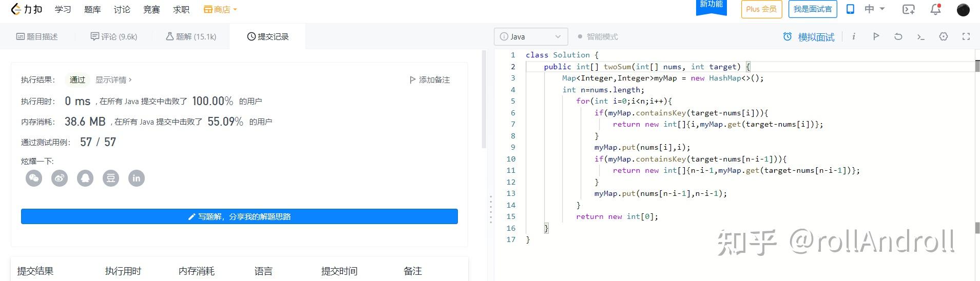Click the 内存消耗 column header in table
This screenshot has height=281, width=980.
(197, 271)
